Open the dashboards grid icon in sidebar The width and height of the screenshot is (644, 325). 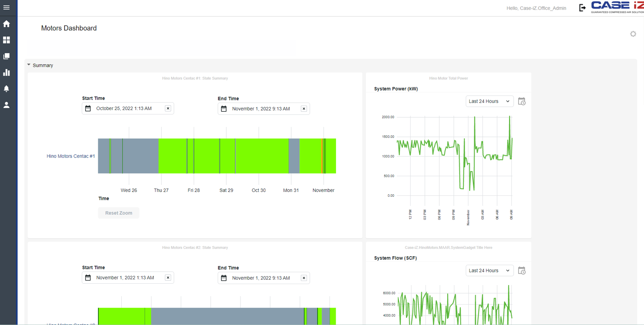tap(6, 40)
